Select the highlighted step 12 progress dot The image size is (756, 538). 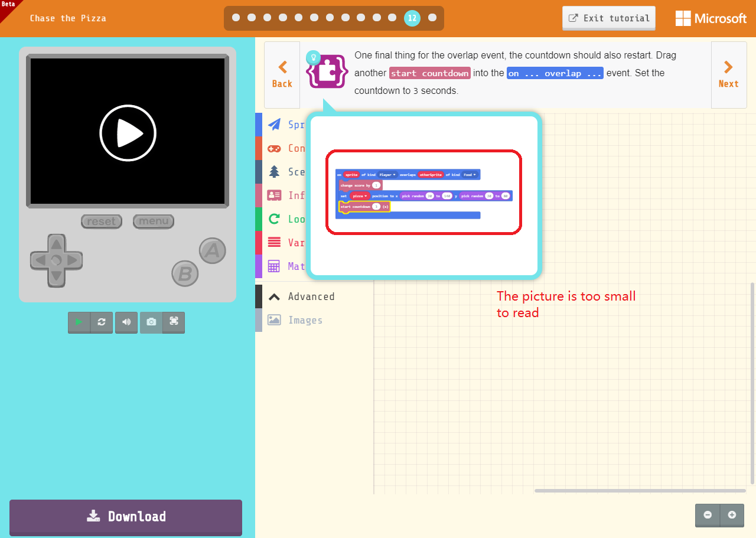coord(412,18)
